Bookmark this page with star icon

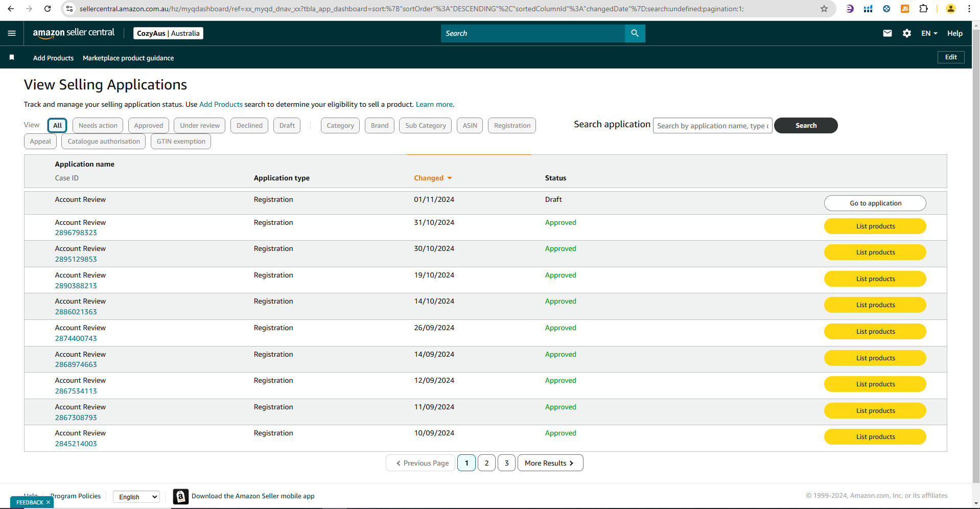pyautogui.click(x=824, y=9)
